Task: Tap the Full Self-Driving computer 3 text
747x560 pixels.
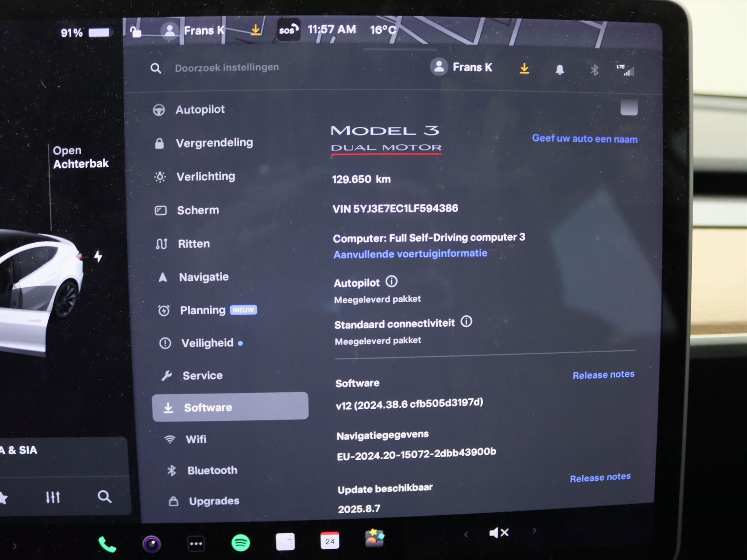Action: [x=429, y=238]
